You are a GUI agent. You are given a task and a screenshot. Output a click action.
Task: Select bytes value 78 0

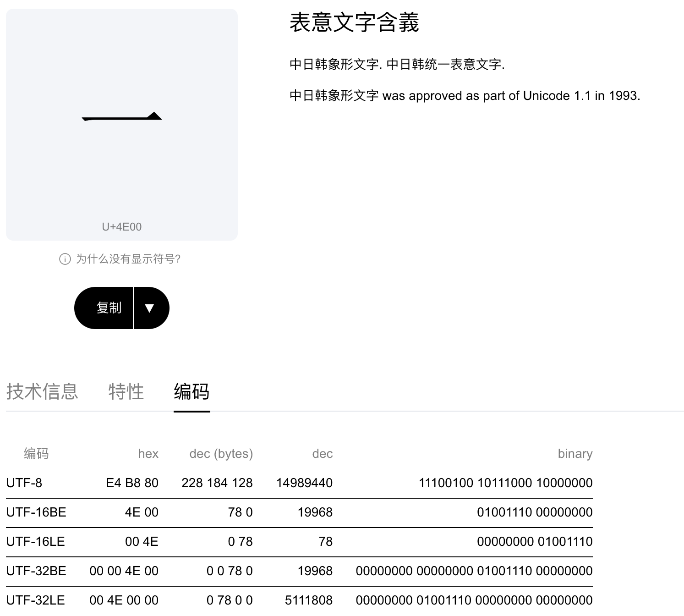(241, 512)
